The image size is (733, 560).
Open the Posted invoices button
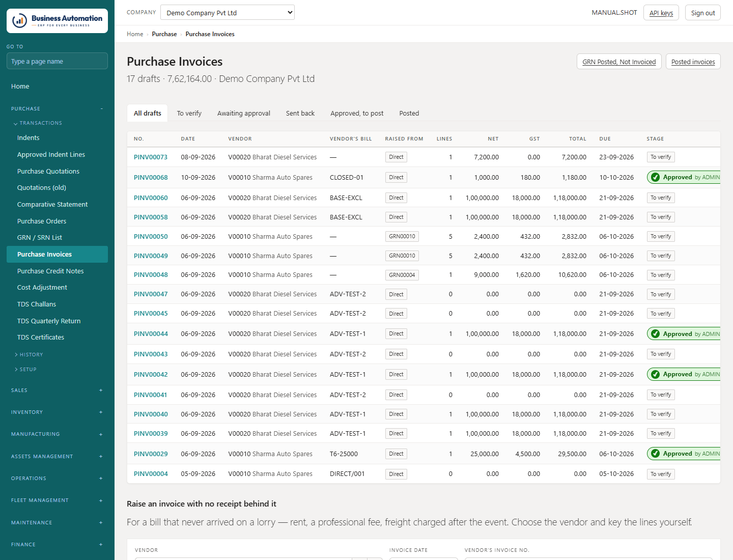[x=693, y=62]
